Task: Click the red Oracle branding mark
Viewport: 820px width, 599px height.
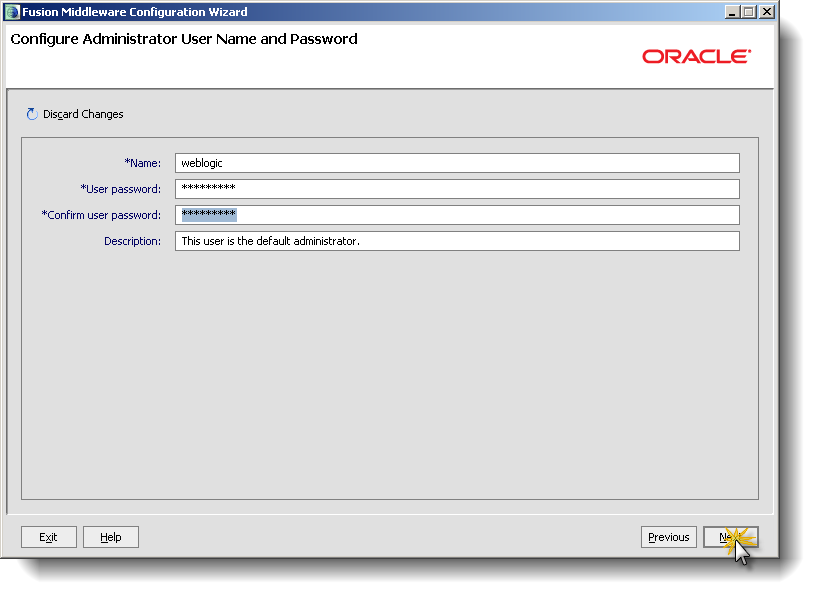Action: [697, 57]
